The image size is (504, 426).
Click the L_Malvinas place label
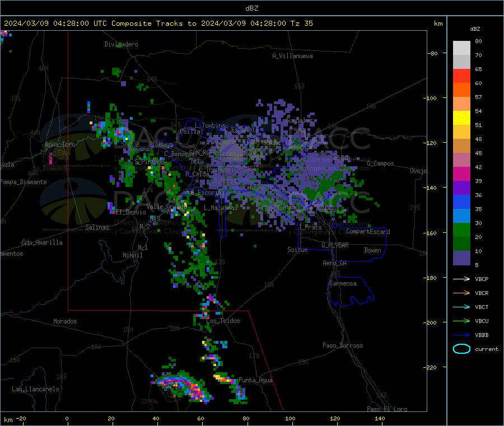pyautogui.click(x=221, y=208)
